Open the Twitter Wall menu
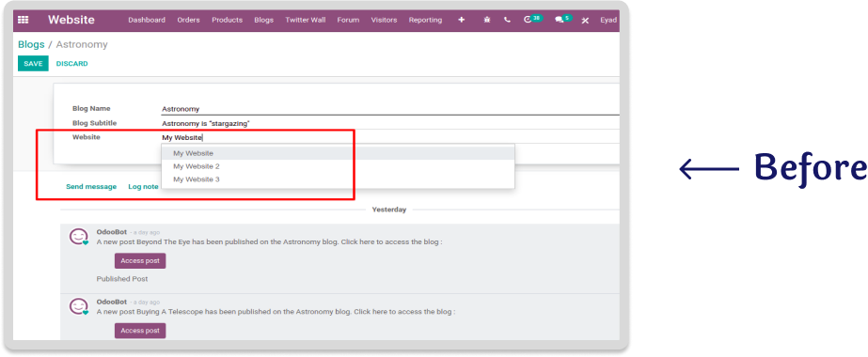Image resolution: width=868 pixels, height=357 pixels. point(306,20)
